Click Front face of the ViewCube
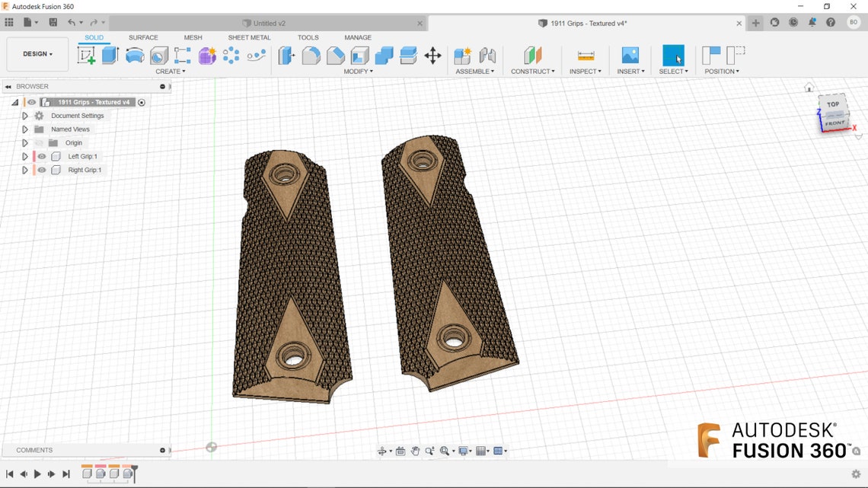 pos(836,123)
